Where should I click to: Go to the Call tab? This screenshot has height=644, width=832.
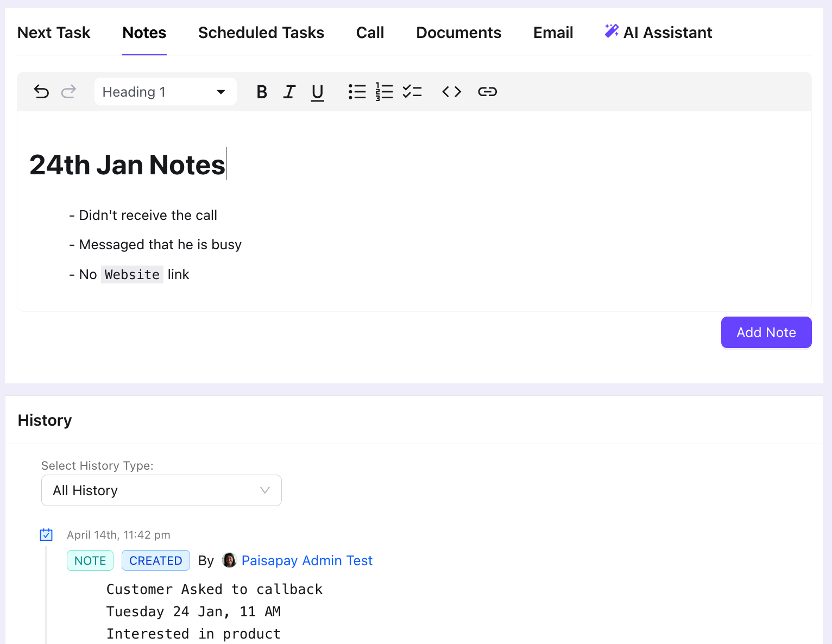point(370,33)
